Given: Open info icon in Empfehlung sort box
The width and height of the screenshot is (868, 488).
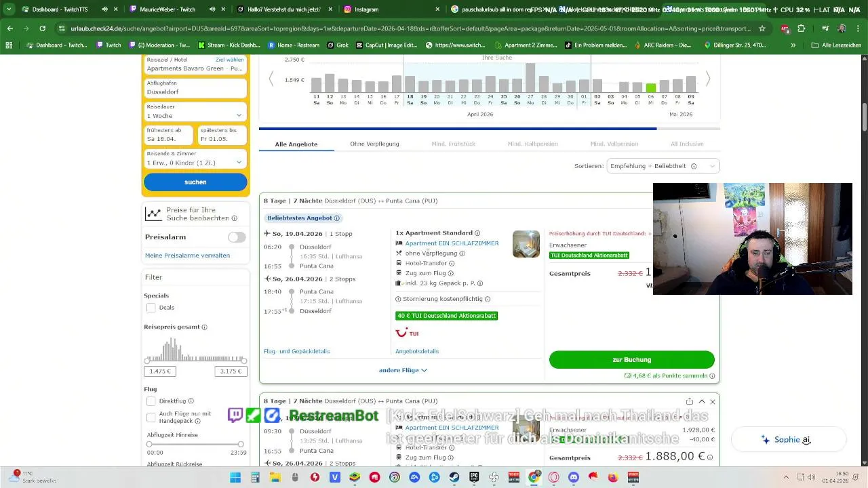Looking at the screenshot, I should click(x=693, y=166).
